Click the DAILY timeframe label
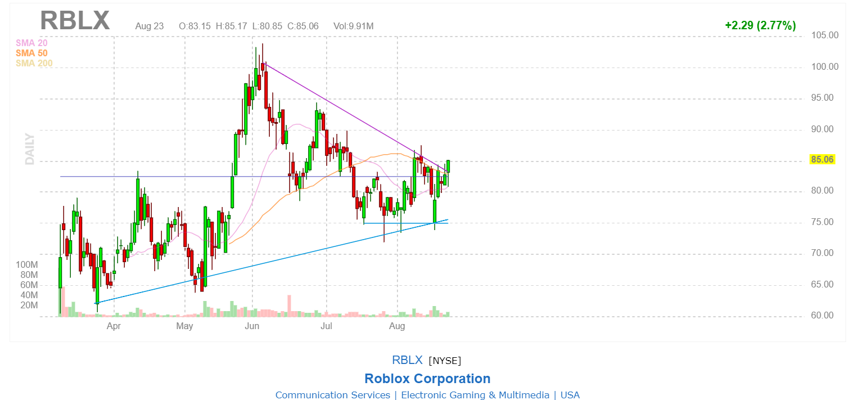Viewport: 868px width, 400px height. tap(30, 149)
